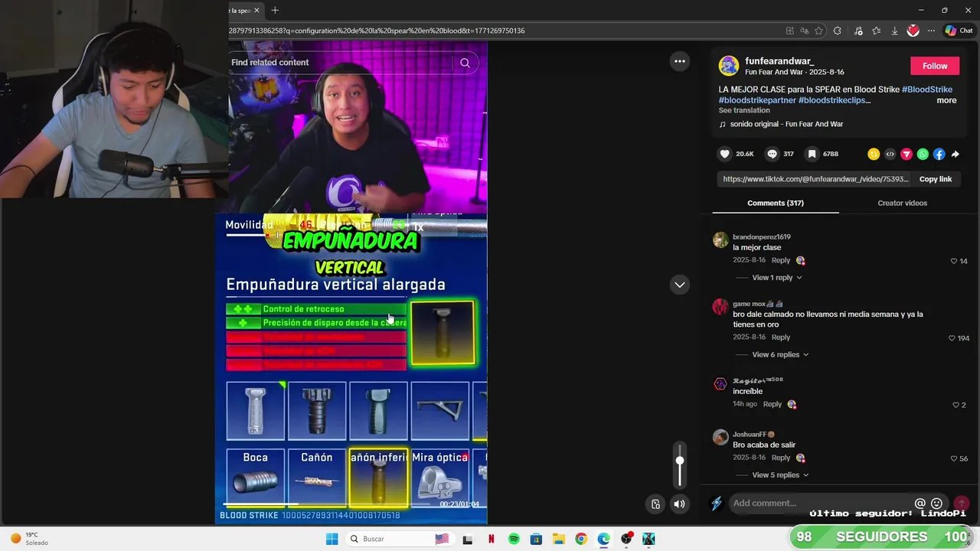Viewport: 980px width, 551px height.
Task: Go to next video with down chevron
Action: point(679,285)
